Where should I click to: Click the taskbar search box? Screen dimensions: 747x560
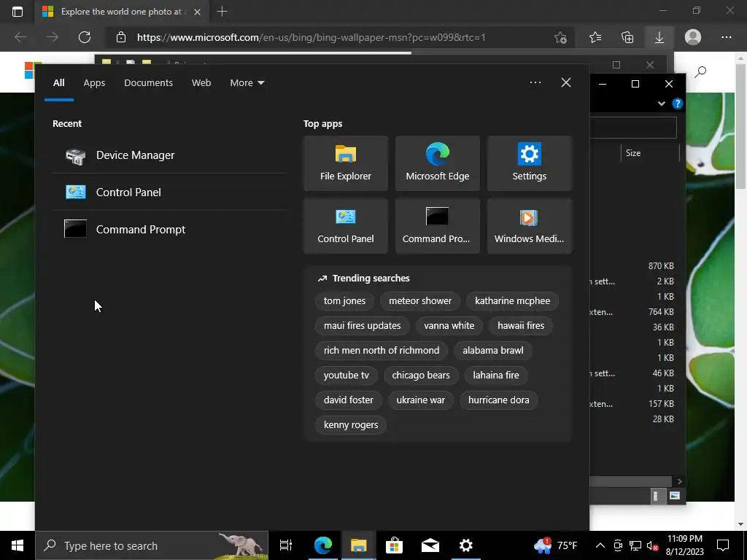click(152, 545)
